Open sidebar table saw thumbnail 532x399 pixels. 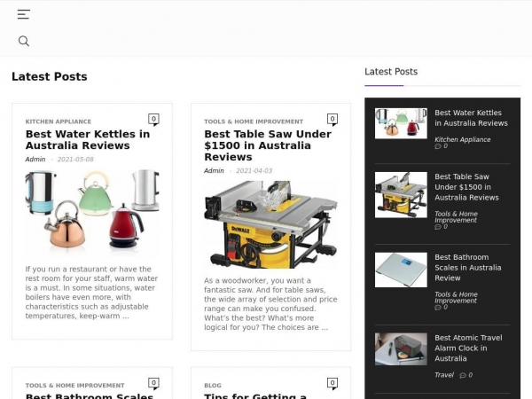pyautogui.click(x=401, y=195)
